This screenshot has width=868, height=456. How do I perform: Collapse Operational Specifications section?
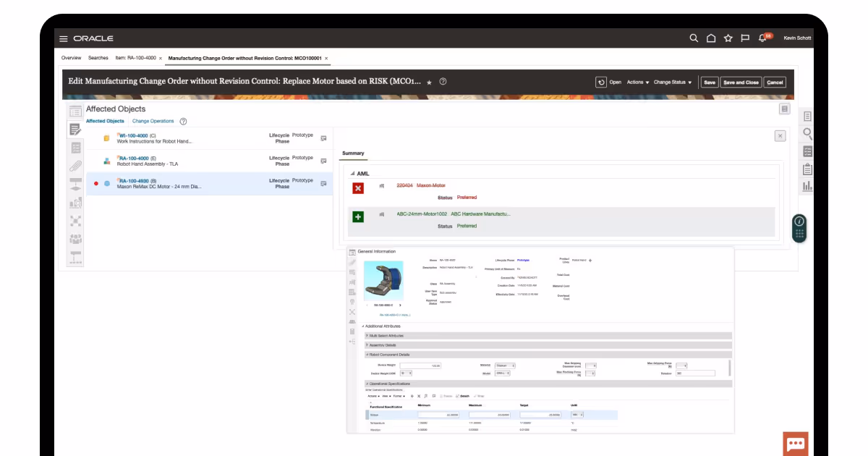point(367,384)
